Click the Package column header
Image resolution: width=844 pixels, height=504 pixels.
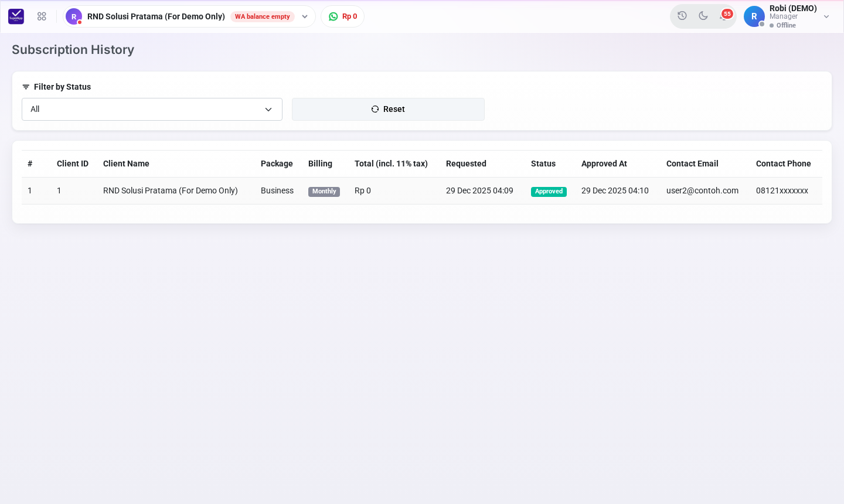[277, 164]
